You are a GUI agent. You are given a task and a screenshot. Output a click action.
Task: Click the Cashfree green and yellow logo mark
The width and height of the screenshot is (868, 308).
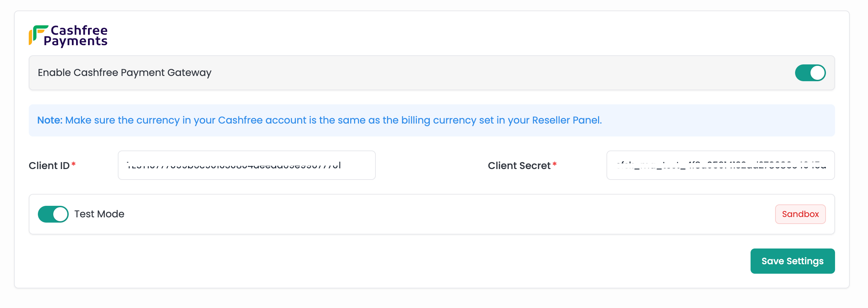click(37, 35)
